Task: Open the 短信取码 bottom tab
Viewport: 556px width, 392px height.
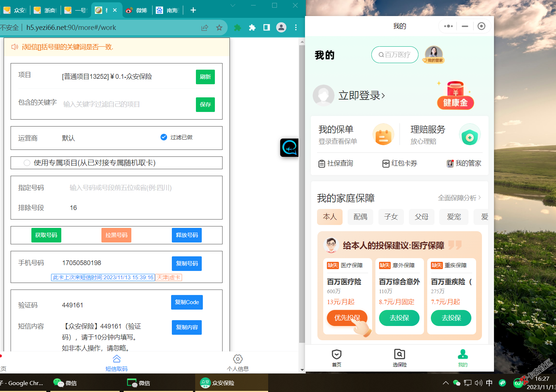Action: (x=116, y=363)
